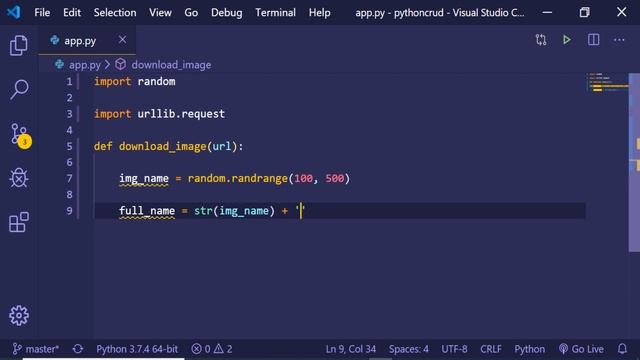Close the app.py tab
The height and width of the screenshot is (360, 640).
coord(122,40)
